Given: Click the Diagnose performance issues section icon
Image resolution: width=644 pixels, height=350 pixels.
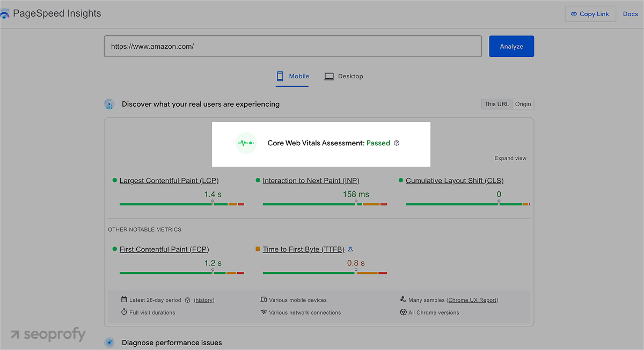Looking at the screenshot, I should (x=109, y=342).
